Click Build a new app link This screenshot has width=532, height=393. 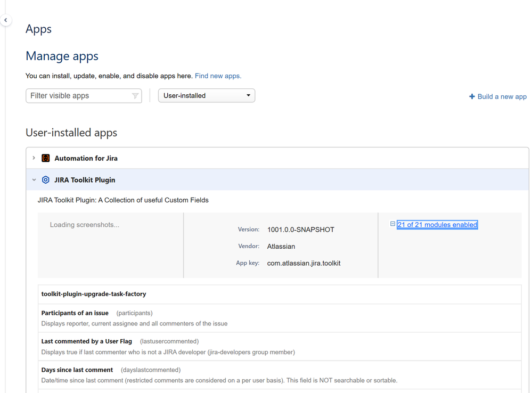coord(502,97)
